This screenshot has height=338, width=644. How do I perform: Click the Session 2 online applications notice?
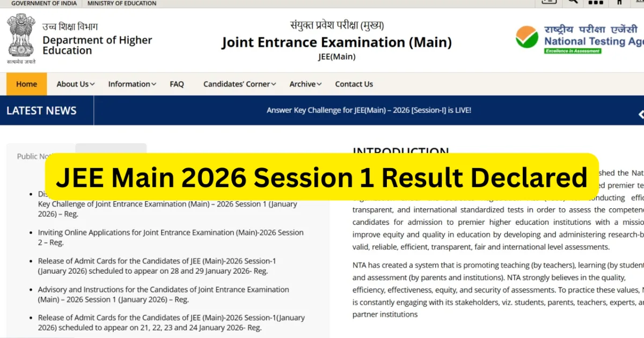(171, 237)
